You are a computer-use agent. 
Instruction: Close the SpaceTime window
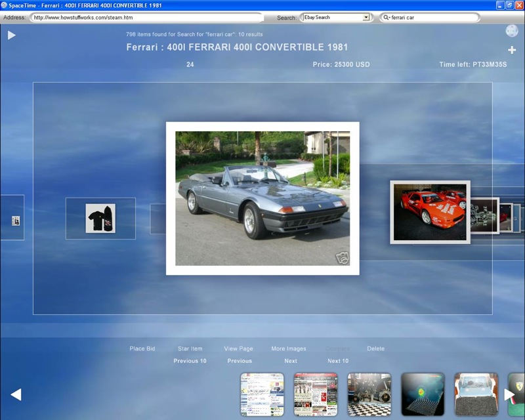(x=519, y=5)
